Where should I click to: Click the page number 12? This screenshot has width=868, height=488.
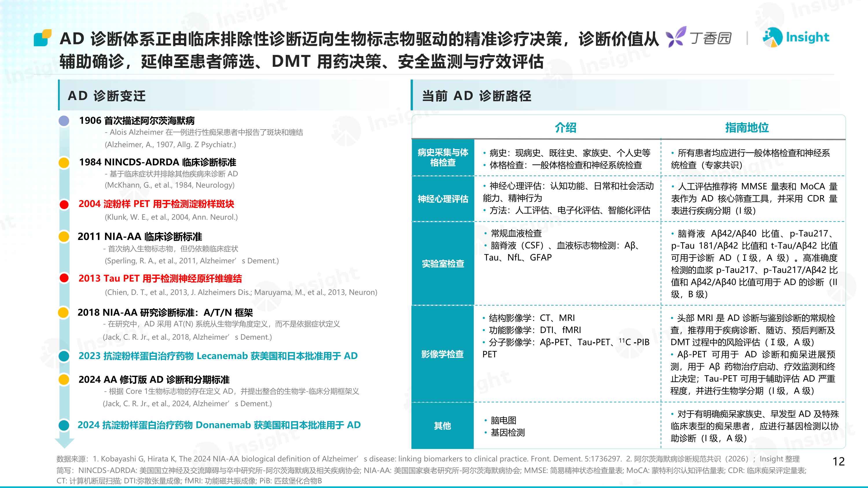coord(839,461)
